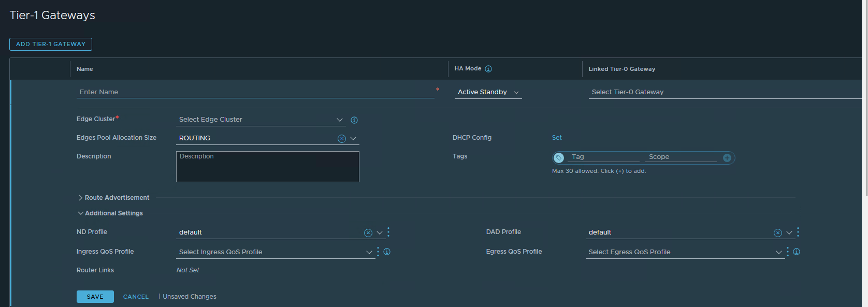The height and width of the screenshot is (307, 868).
Task: Click the Enter Name input field
Action: (255, 92)
